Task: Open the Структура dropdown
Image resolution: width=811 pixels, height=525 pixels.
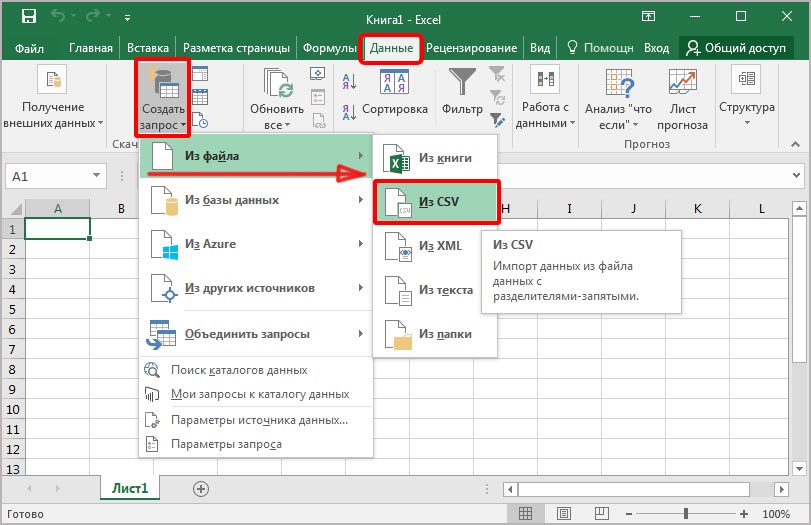Action: click(746, 97)
